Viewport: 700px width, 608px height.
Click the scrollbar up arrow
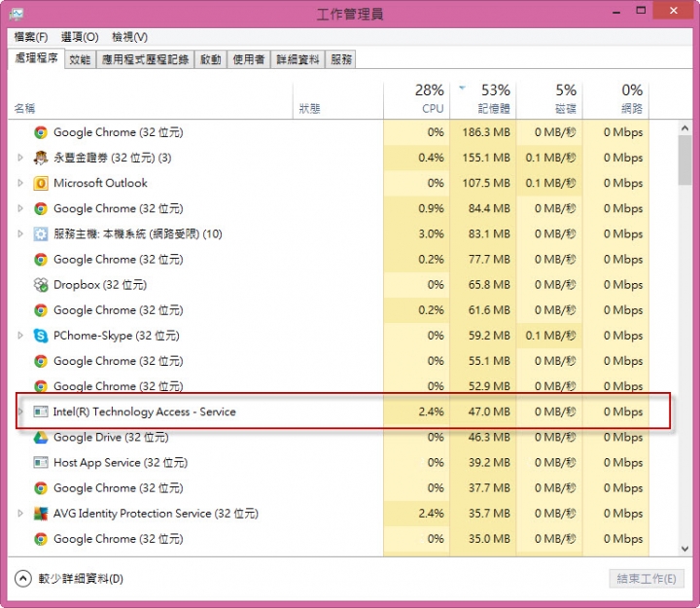pos(684,128)
